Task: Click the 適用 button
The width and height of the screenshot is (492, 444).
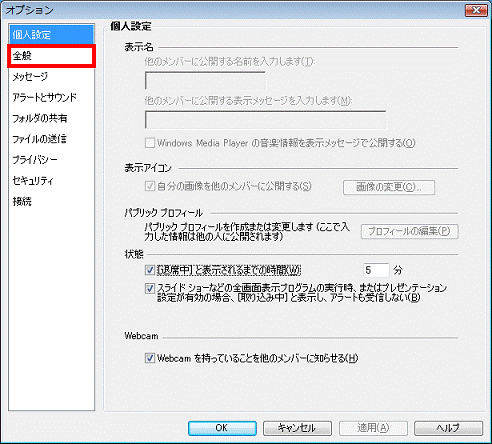Action: 373,428
